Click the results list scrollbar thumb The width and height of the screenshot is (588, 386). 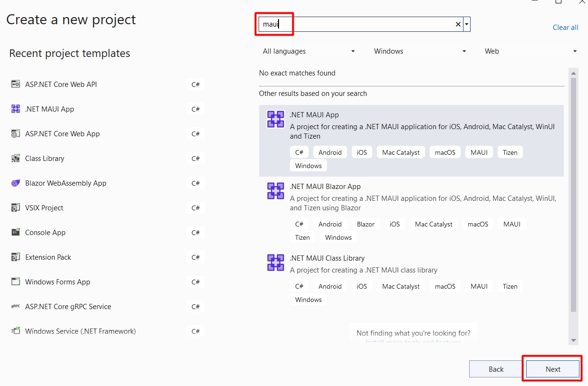pos(573,195)
